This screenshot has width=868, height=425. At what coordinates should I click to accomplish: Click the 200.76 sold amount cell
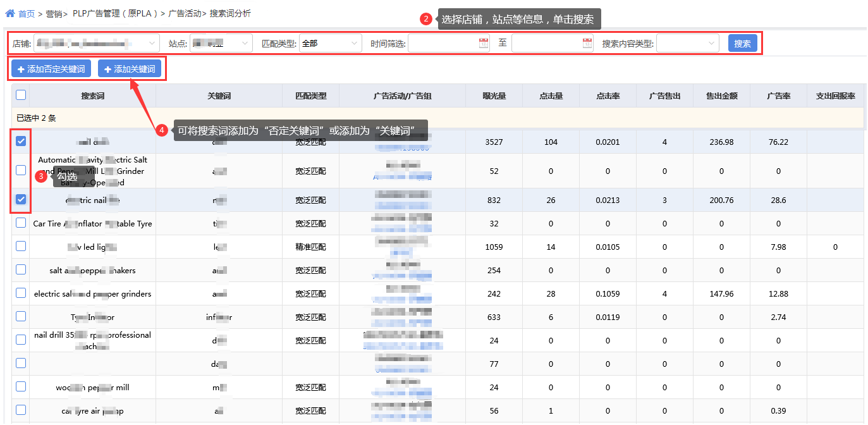(x=721, y=200)
